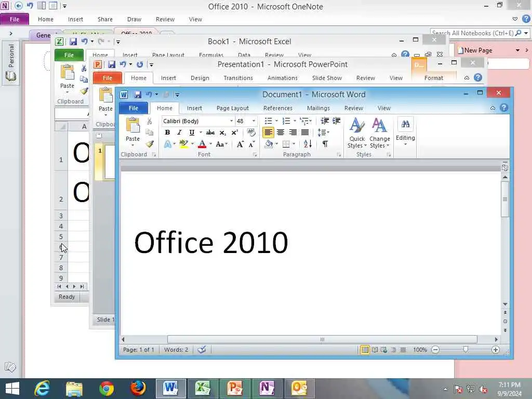Click Save icon in PowerPoint title bar
The image size is (532, 399).
(x=112, y=64)
